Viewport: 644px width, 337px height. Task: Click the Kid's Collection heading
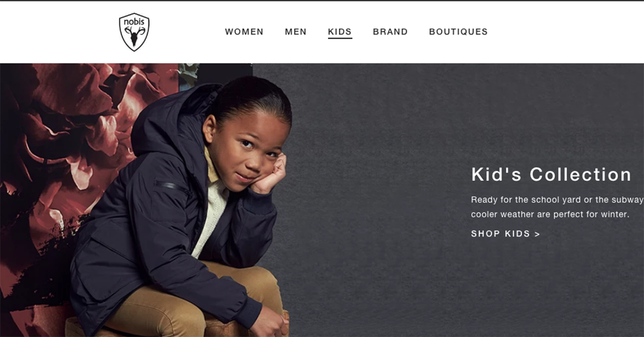551,174
